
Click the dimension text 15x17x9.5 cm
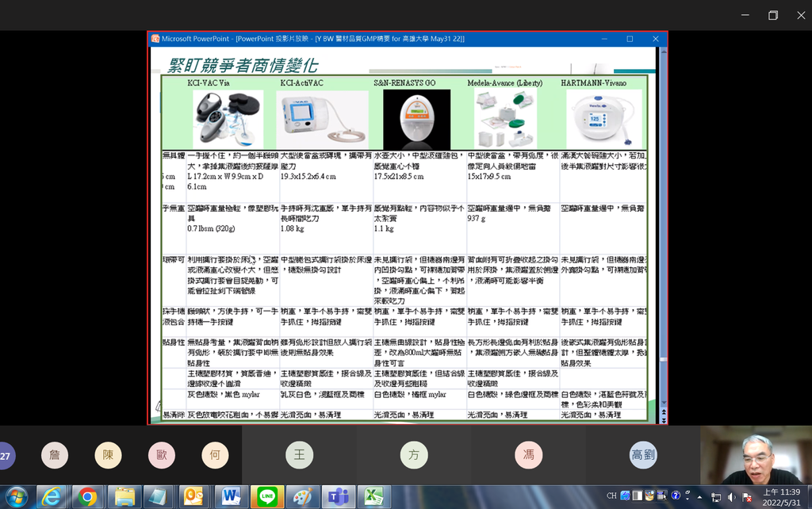pyautogui.click(x=488, y=177)
